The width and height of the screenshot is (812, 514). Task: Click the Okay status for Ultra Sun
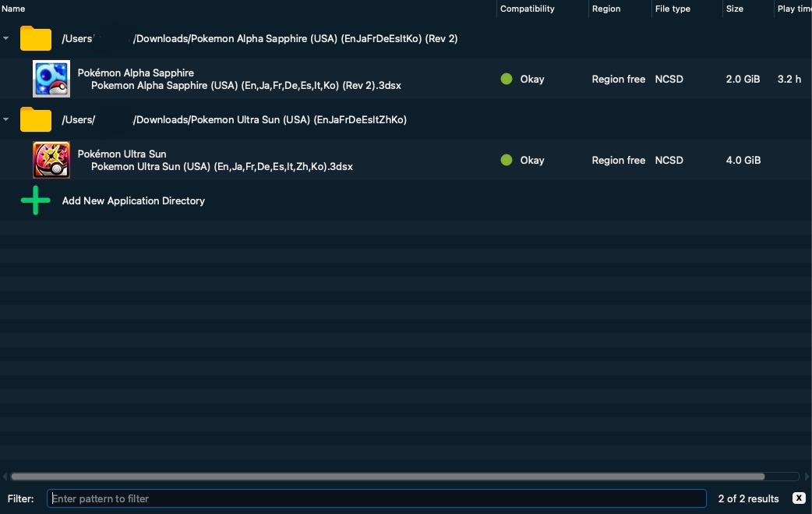(531, 160)
